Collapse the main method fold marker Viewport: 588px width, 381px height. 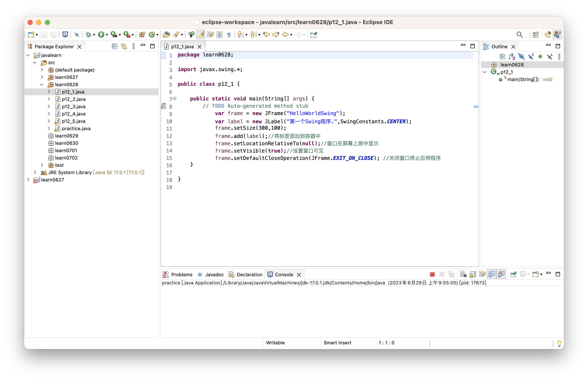coord(175,99)
